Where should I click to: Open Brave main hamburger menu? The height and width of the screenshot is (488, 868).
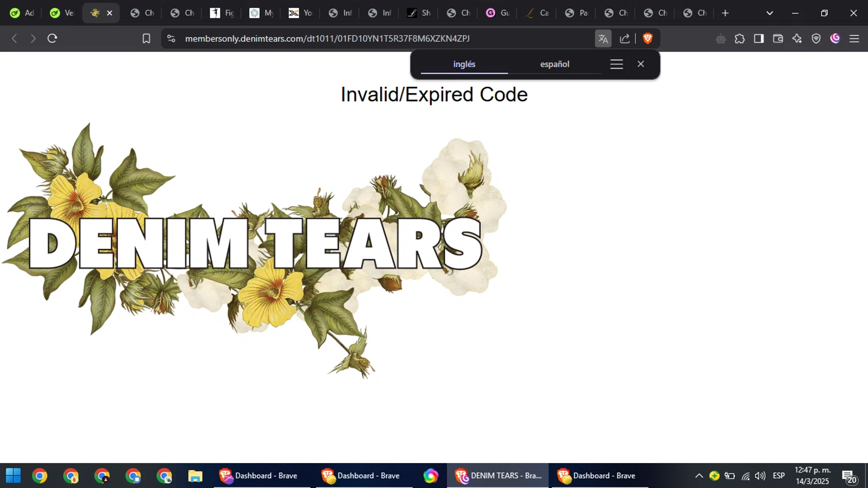[x=854, y=39]
